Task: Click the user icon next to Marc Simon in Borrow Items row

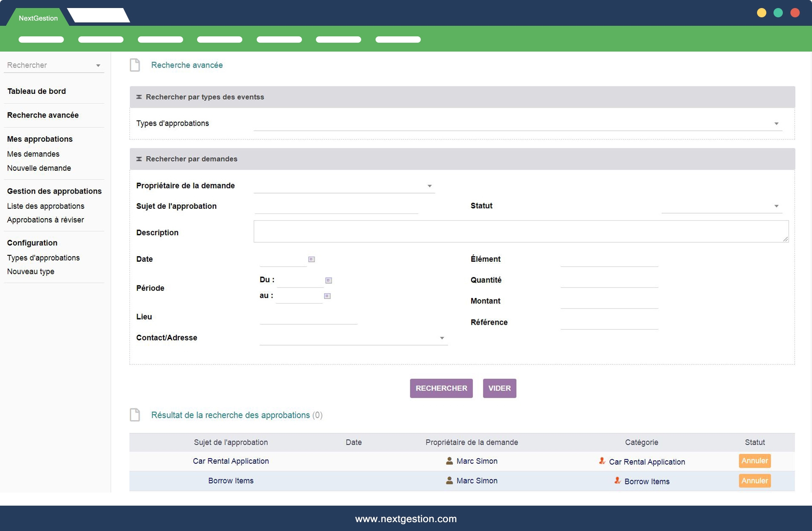Action: tap(449, 480)
